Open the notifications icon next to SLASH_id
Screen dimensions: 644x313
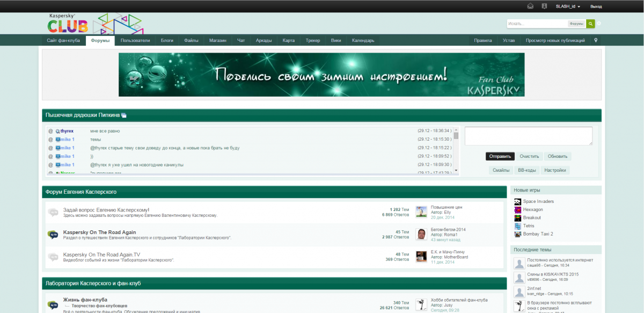[x=544, y=6]
